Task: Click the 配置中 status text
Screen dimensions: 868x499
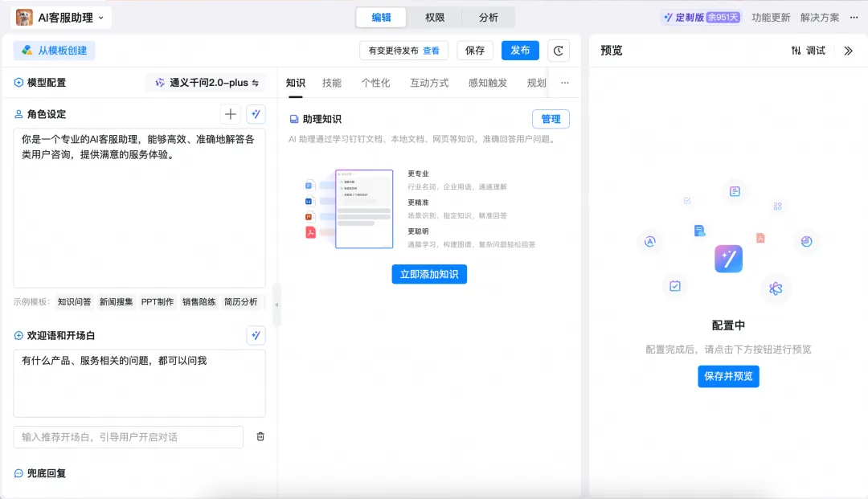Action: coord(728,325)
